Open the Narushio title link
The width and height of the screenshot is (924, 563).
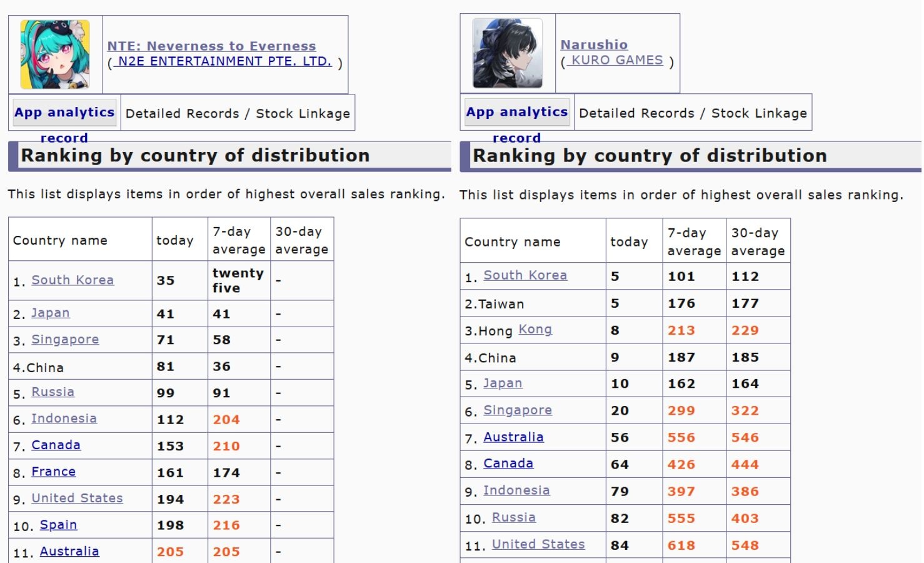pos(594,44)
